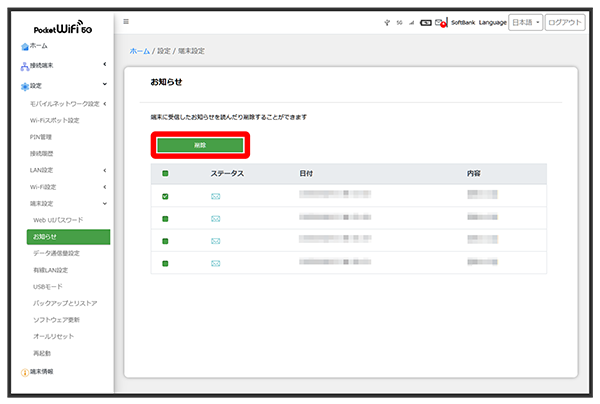Select データ通信量設定 in the sidebar
The width and height of the screenshot is (600, 404).
(x=60, y=255)
